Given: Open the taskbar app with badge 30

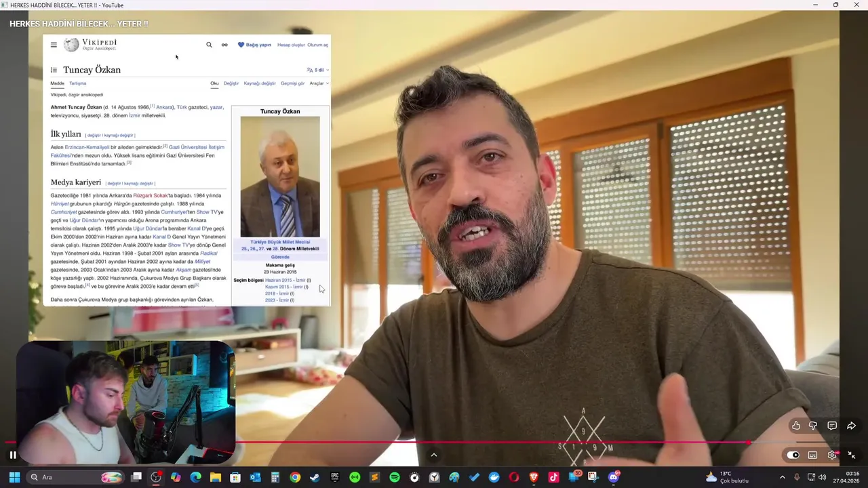Looking at the screenshot, I should pos(574,477).
